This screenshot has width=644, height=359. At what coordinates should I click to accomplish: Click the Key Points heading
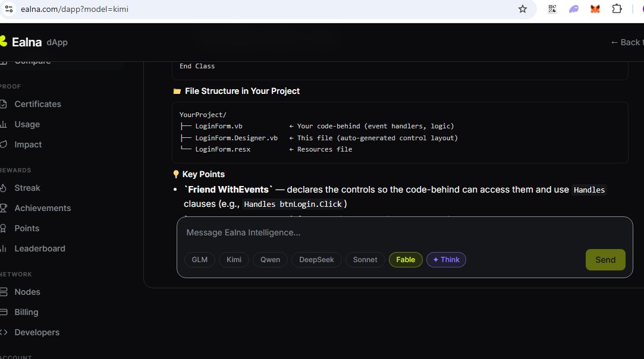pyautogui.click(x=203, y=174)
